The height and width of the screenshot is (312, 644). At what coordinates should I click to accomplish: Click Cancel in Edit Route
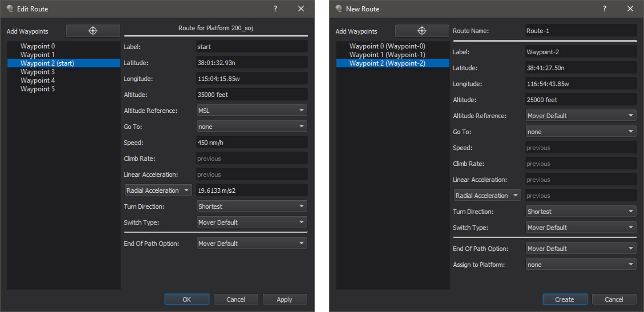pos(236,299)
